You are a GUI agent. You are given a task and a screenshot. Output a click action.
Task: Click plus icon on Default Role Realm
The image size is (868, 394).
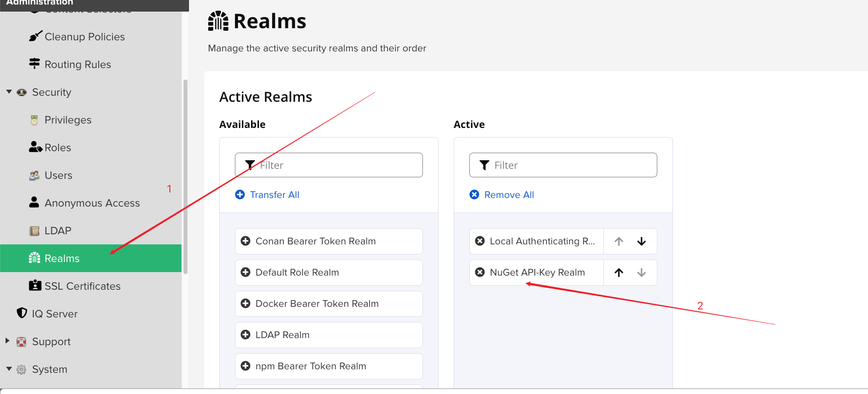pyautogui.click(x=245, y=272)
